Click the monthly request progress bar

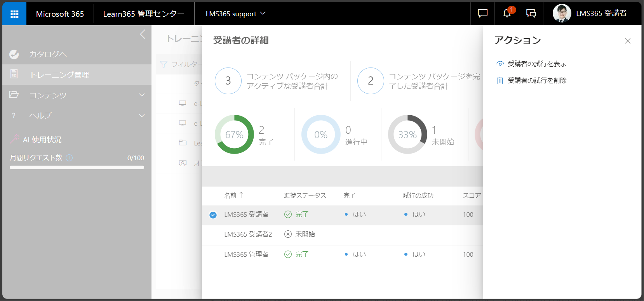point(77,168)
